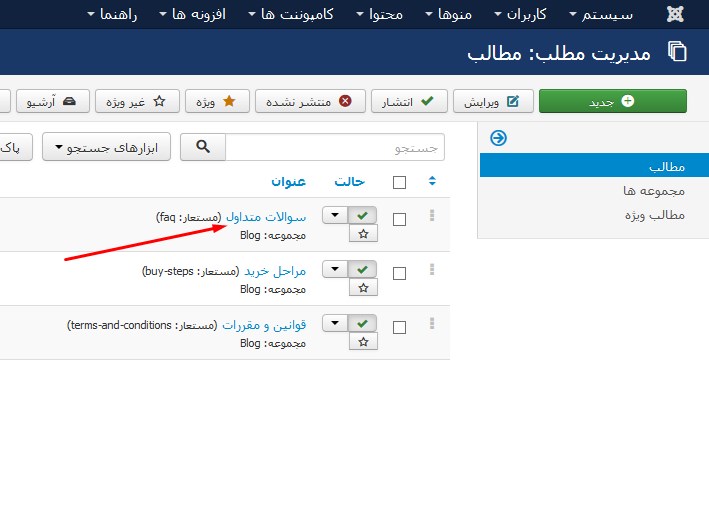Open status dropdown for مراحل خرید row
The width and height of the screenshot is (709, 515).
click(335, 269)
